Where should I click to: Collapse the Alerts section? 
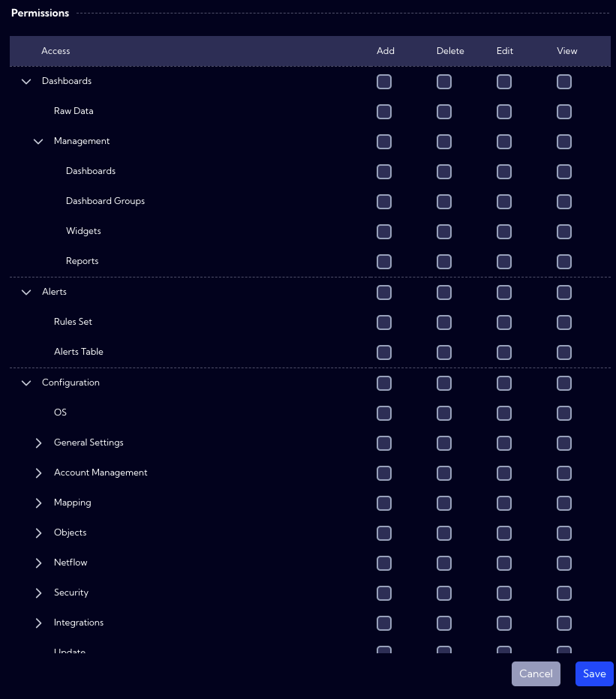[x=26, y=292]
